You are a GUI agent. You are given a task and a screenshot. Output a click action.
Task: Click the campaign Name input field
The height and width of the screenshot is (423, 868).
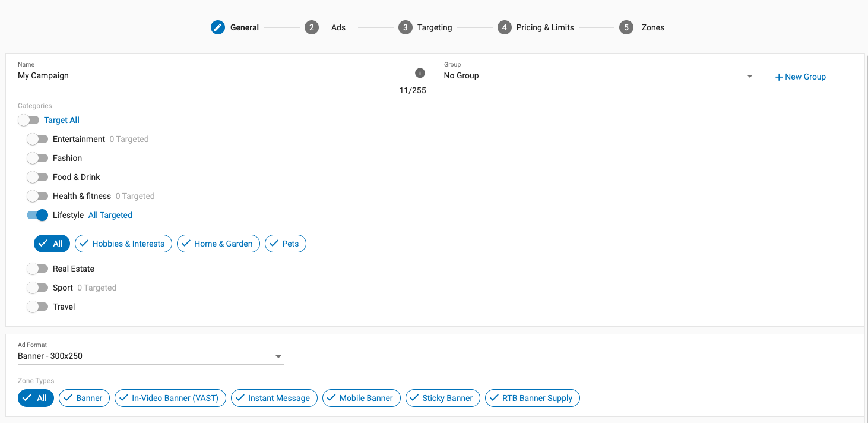(x=214, y=76)
